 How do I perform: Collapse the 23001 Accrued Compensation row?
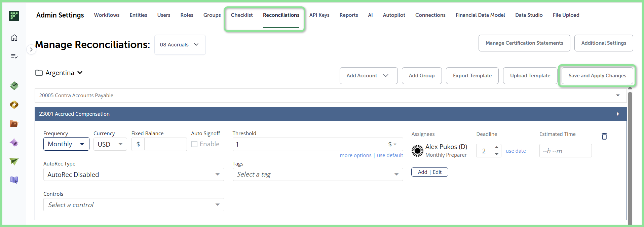click(331, 114)
